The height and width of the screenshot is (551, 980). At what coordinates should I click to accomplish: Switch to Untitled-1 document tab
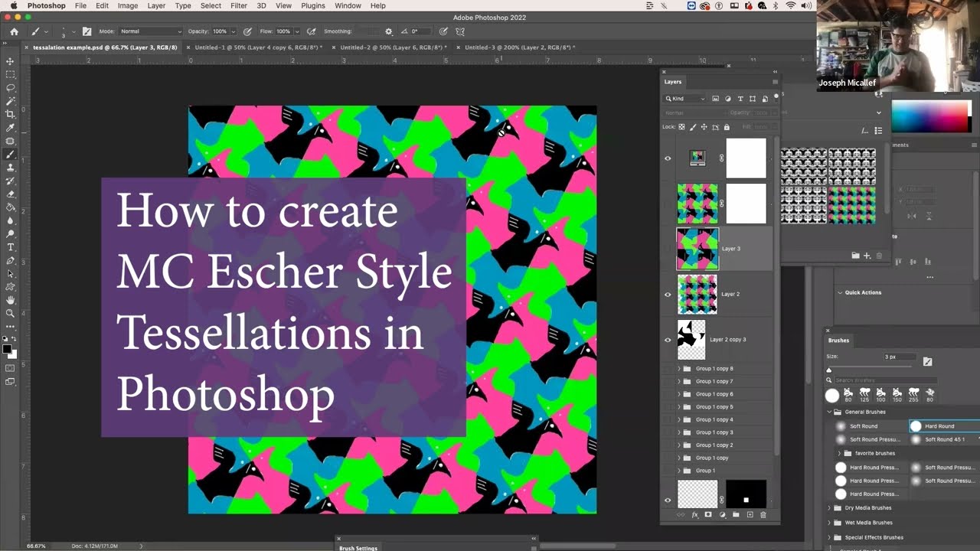(x=259, y=47)
